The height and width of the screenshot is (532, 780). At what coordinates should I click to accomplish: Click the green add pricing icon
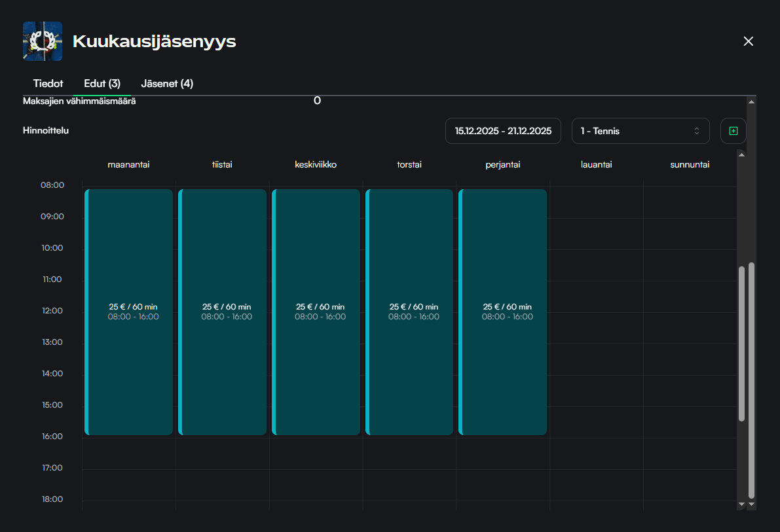[x=733, y=131]
